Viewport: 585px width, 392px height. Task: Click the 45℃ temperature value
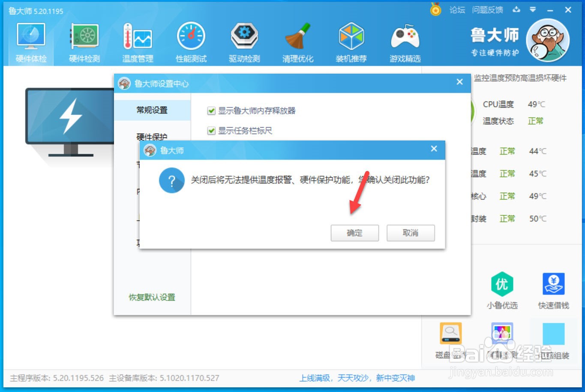[x=537, y=174]
